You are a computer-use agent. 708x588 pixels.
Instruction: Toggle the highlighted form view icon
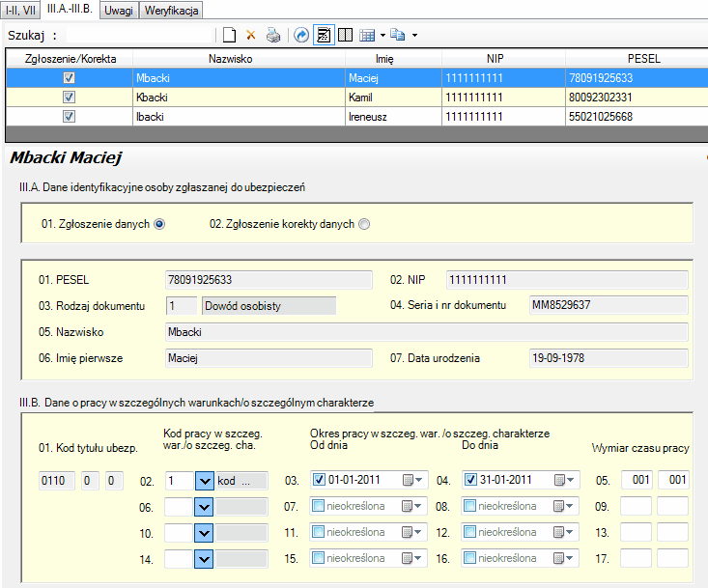[324, 36]
